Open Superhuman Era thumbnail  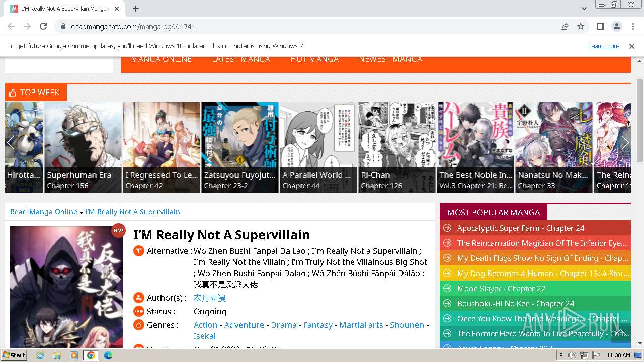84,147
